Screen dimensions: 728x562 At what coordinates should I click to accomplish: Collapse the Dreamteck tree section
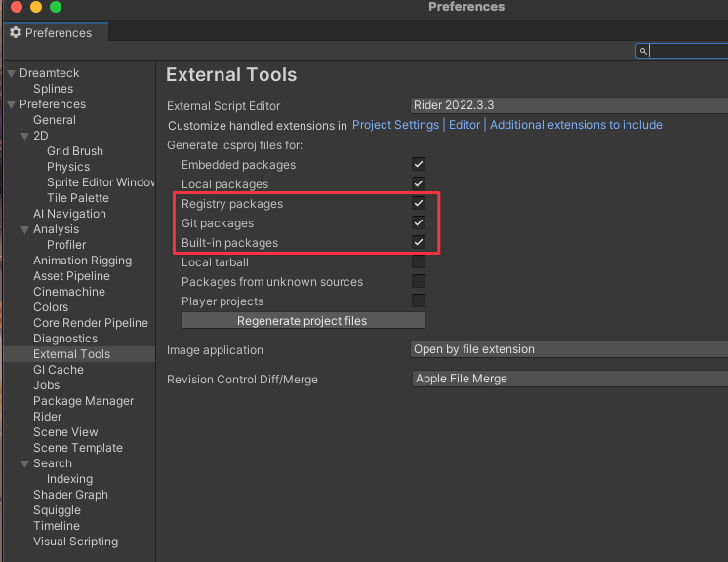coord(11,73)
